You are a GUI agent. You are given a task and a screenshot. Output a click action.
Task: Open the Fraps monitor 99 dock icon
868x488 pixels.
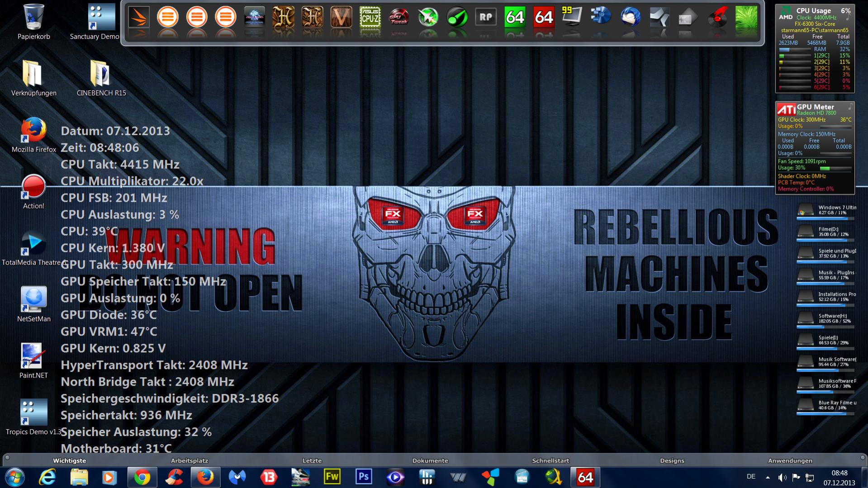[x=572, y=17]
